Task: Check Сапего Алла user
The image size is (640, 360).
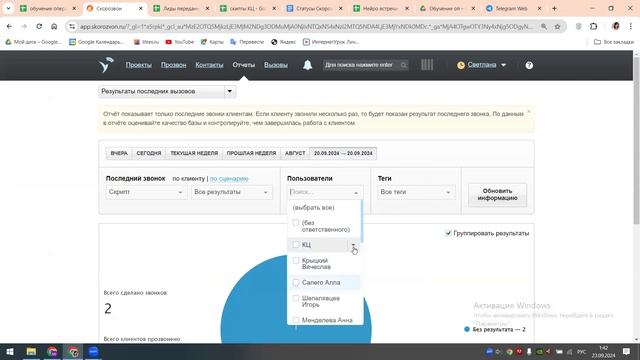Action: (296, 282)
